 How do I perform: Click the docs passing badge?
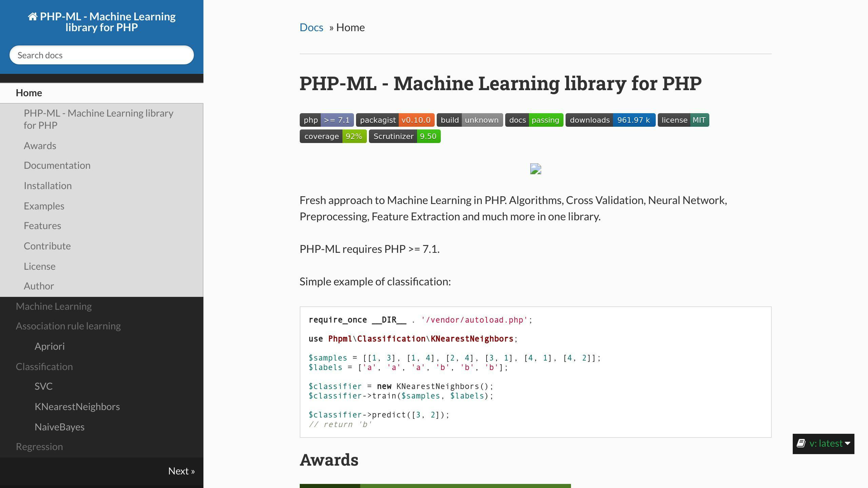(x=534, y=120)
